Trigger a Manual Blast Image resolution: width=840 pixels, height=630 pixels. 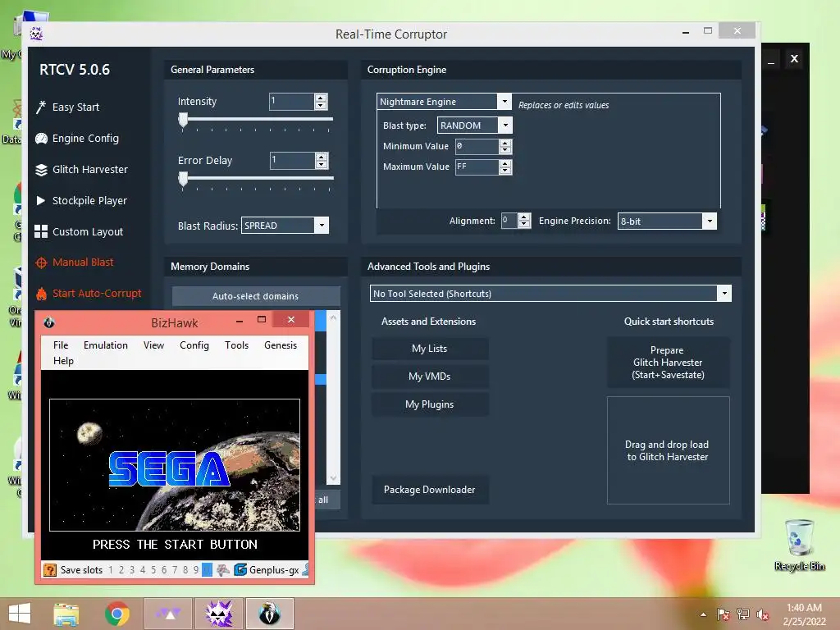click(x=75, y=262)
